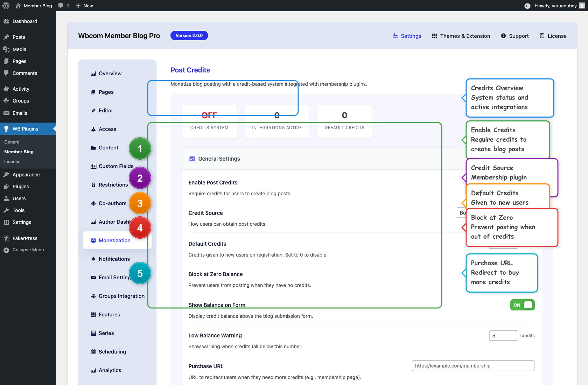Click the Support help icon
This screenshot has width=588, height=385.
503,36
